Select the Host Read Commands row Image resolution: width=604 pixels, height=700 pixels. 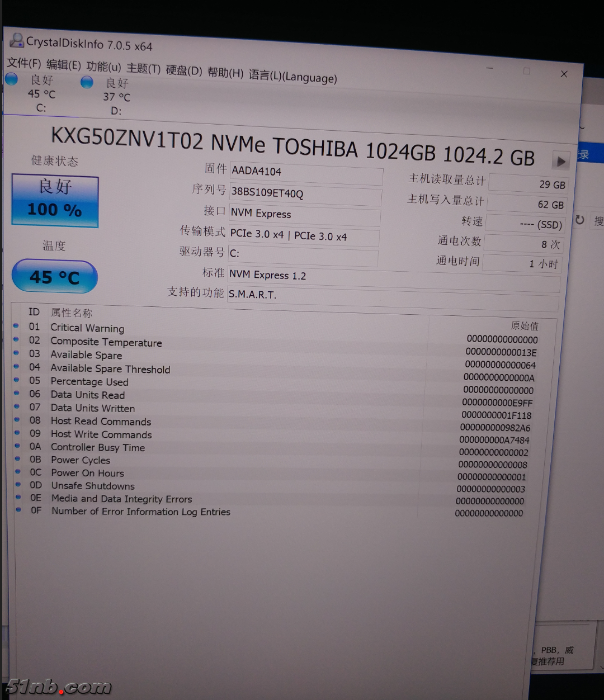[271, 424]
